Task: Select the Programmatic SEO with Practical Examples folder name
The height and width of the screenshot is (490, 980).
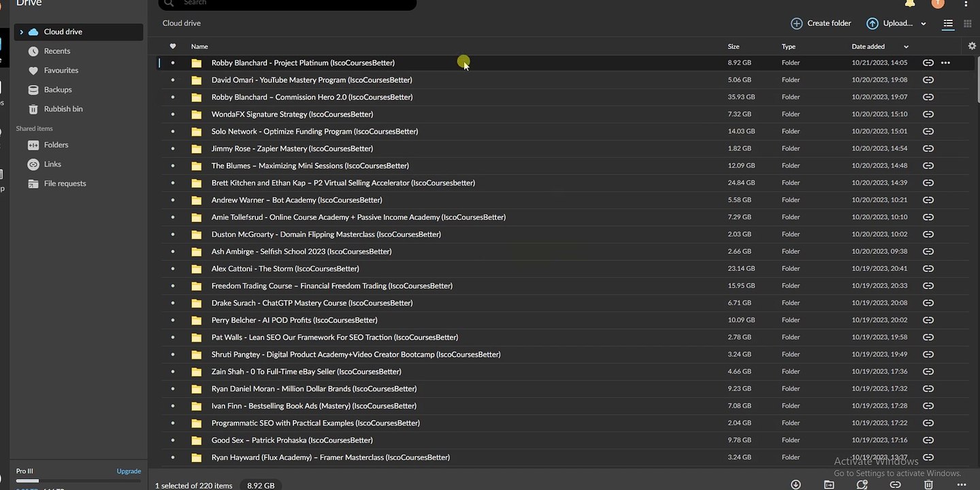Action: point(316,423)
